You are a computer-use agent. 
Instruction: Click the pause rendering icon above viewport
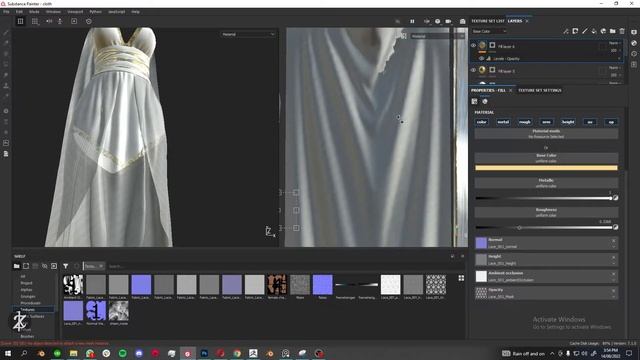[412, 21]
